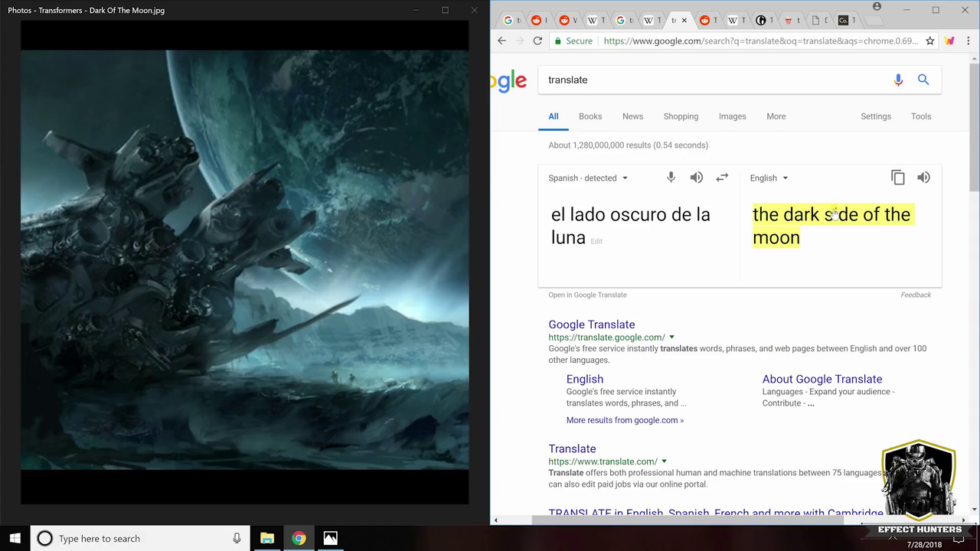
Task: Click the Google search input field
Action: pyautogui.click(x=712, y=80)
